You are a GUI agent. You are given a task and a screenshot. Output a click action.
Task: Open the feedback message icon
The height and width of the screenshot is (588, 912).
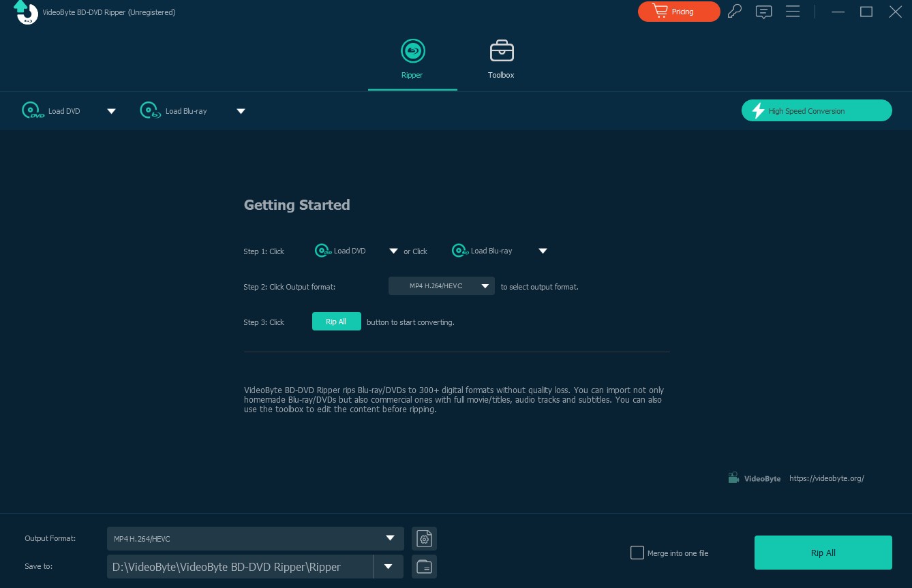coord(763,12)
